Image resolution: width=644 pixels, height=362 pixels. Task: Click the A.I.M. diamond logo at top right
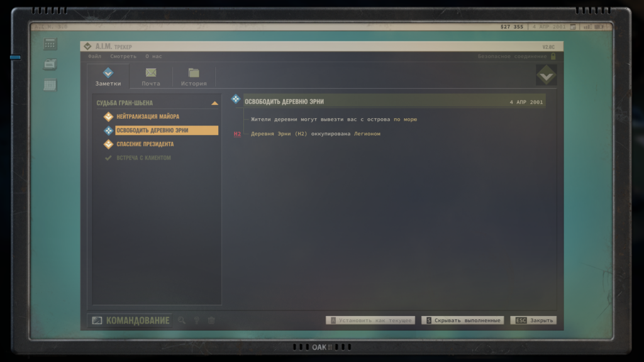(545, 75)
